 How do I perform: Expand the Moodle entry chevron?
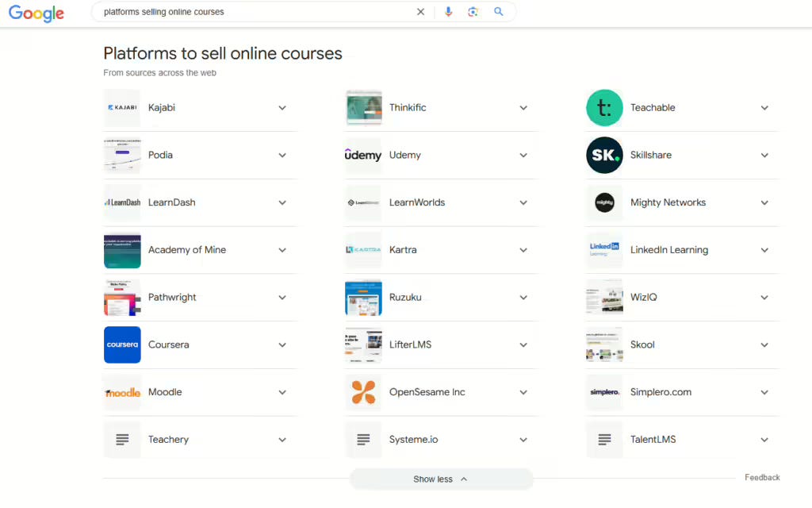pos(282,392)
